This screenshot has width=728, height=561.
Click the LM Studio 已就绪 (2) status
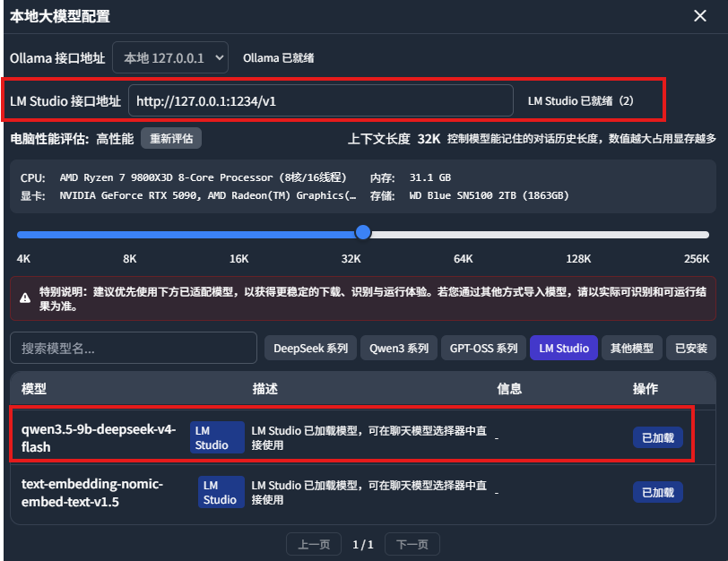(x=580, y=100)
